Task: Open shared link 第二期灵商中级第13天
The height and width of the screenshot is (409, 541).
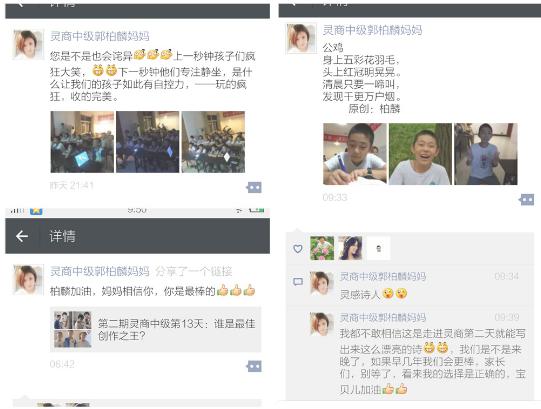Action: 156,329
